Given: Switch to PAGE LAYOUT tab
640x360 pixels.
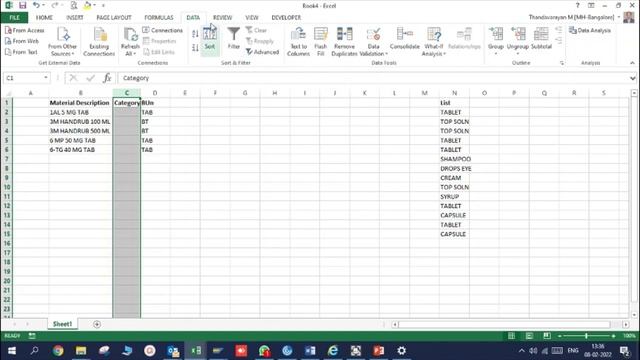Looking at the screenshot, I should point(114,18).
